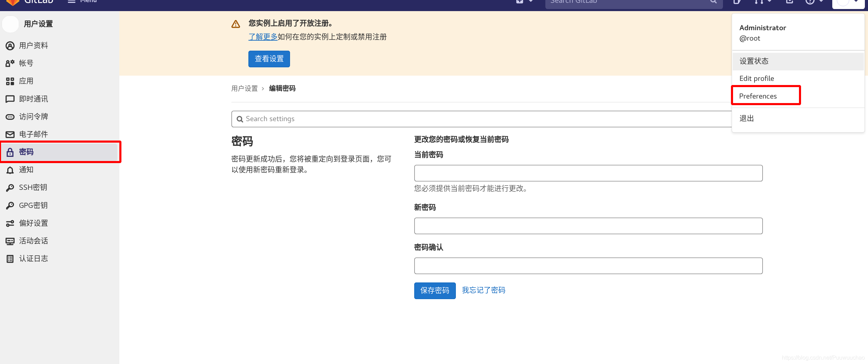868x364 pixels.
Task: Open 偏好设置 preferences in sidebar
Action: pos(34,223)
